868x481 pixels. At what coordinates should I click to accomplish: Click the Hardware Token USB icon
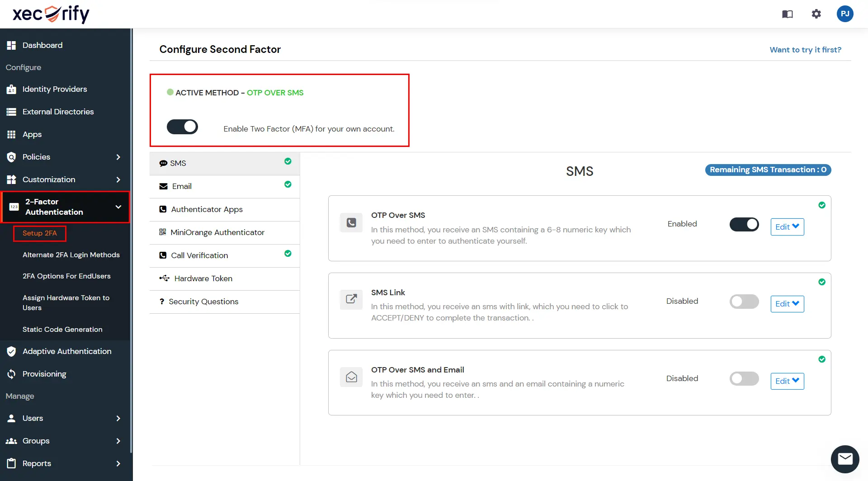click(x=165, y=278)
